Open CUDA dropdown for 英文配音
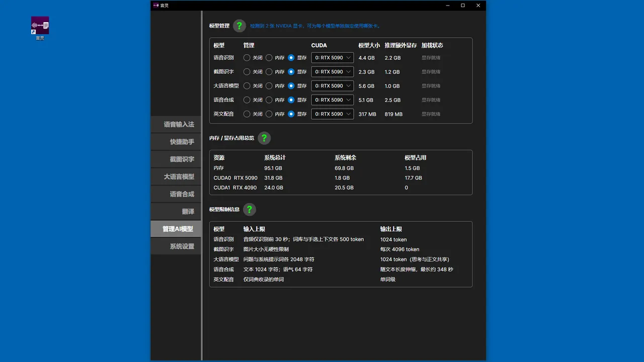The height and width of the screenshot is (362, 644). click(x=333, y=114)
